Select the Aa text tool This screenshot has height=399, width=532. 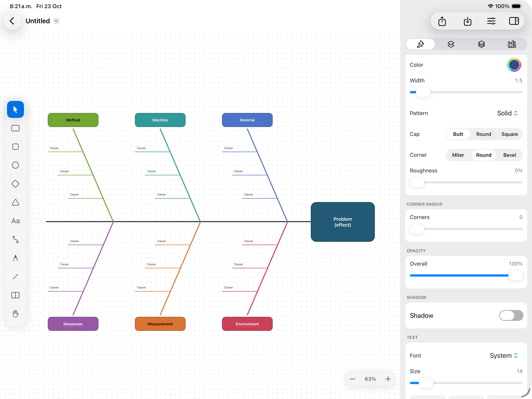point(15,221)
